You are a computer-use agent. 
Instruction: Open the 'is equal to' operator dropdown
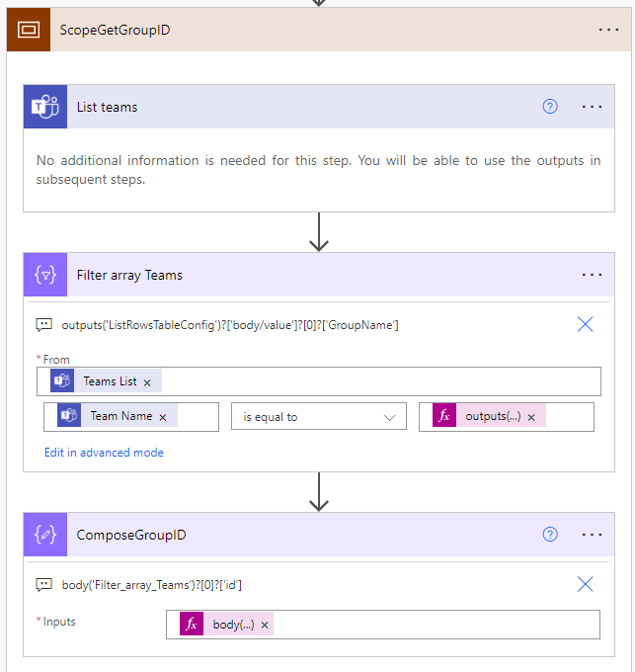[319, 417]
